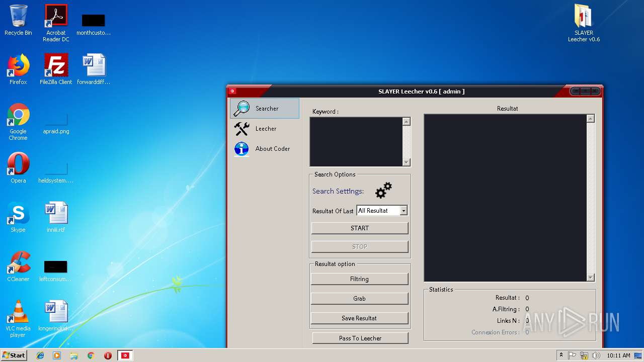Open network tray icon
This screenshot has width=644, height=362.
[x=584, y=355]
